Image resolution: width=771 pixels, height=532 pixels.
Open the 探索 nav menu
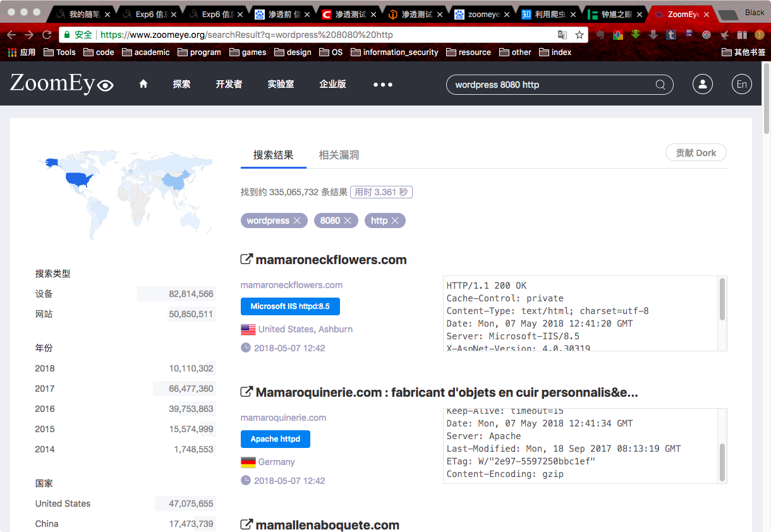pyautogui.click(x=181, y=84)
